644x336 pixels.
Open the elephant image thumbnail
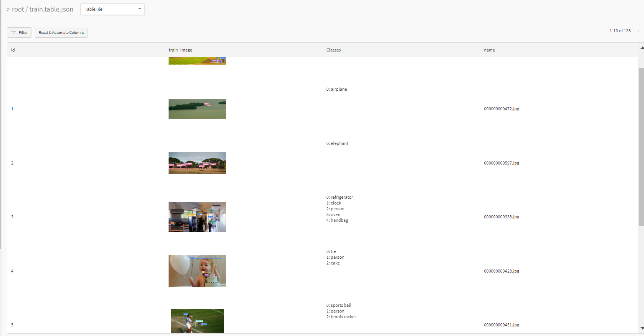tap(197, 163)
